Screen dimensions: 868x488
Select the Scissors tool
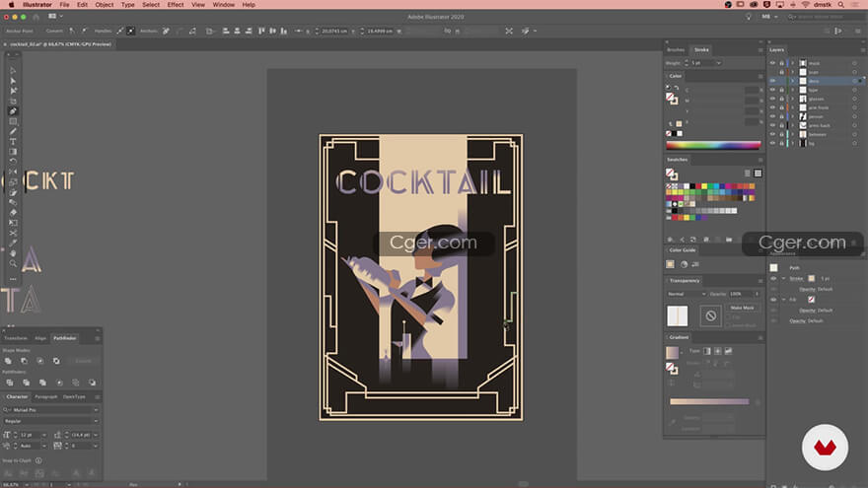tap(13, 233)
